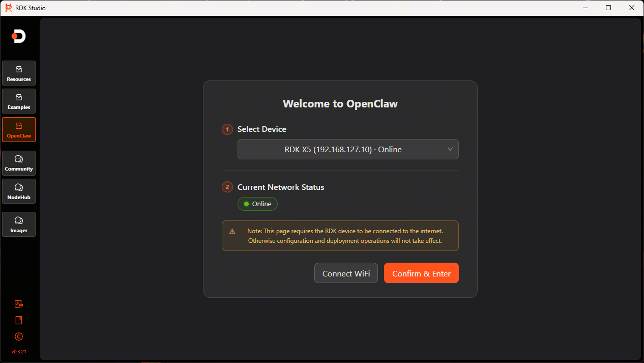Click the D logo at sidebar top
This screenshot has height=363, width=644.
pos(19,36)
